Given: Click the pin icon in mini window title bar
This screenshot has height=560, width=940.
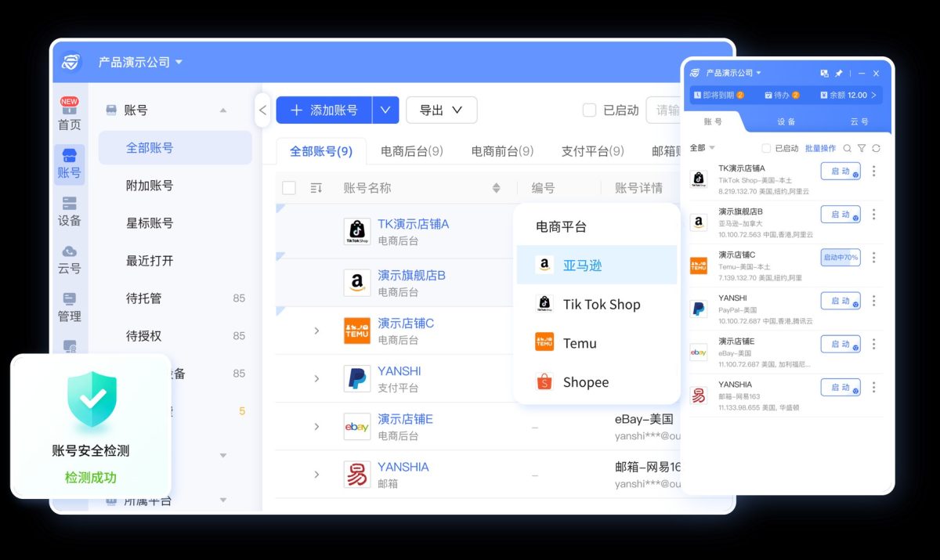Looking at the screenshot, I should (839, 73).
